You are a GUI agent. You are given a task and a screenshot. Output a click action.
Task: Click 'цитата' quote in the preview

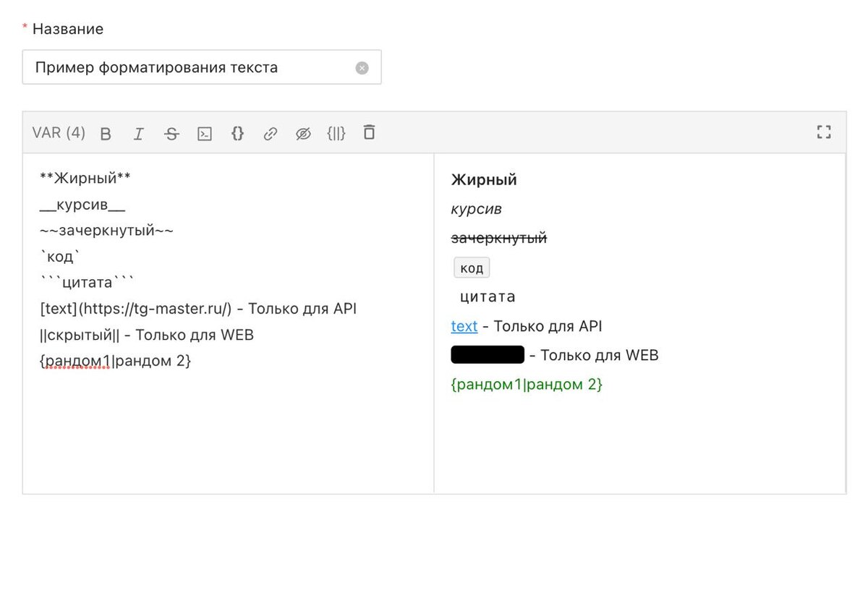coord(488,296)
